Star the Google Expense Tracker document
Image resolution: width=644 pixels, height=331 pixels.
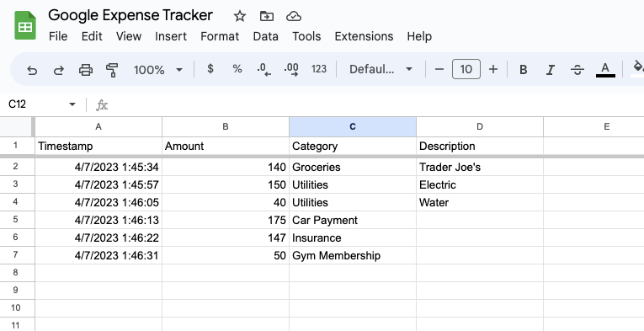[239, 17]
